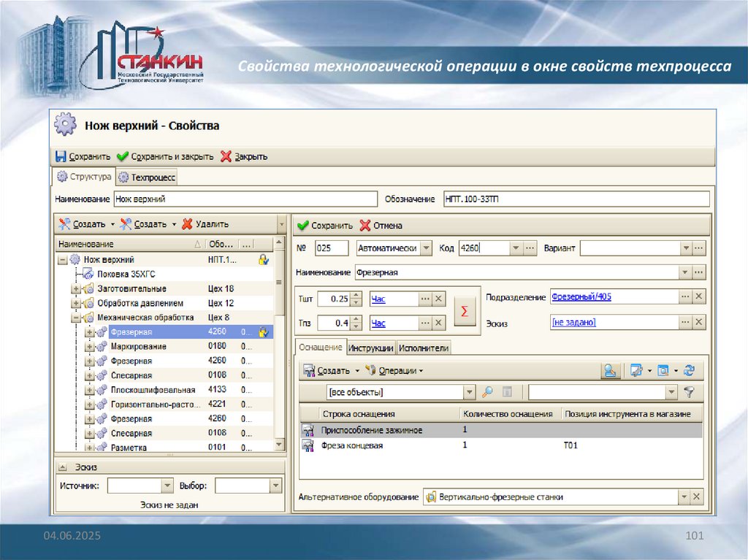Screen dimensions: 748x560
Task: Click the magnifier search icon beside все объекты
Action: (487, 393)
